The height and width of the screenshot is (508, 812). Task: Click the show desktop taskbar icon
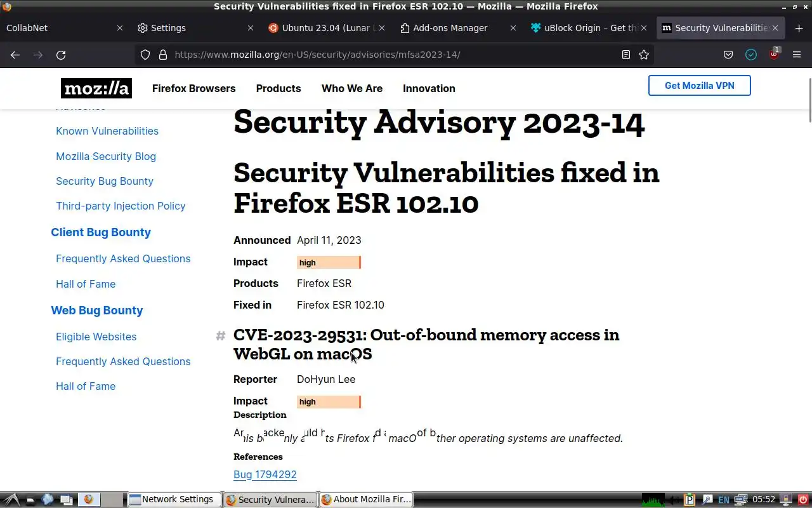(30, 500)
